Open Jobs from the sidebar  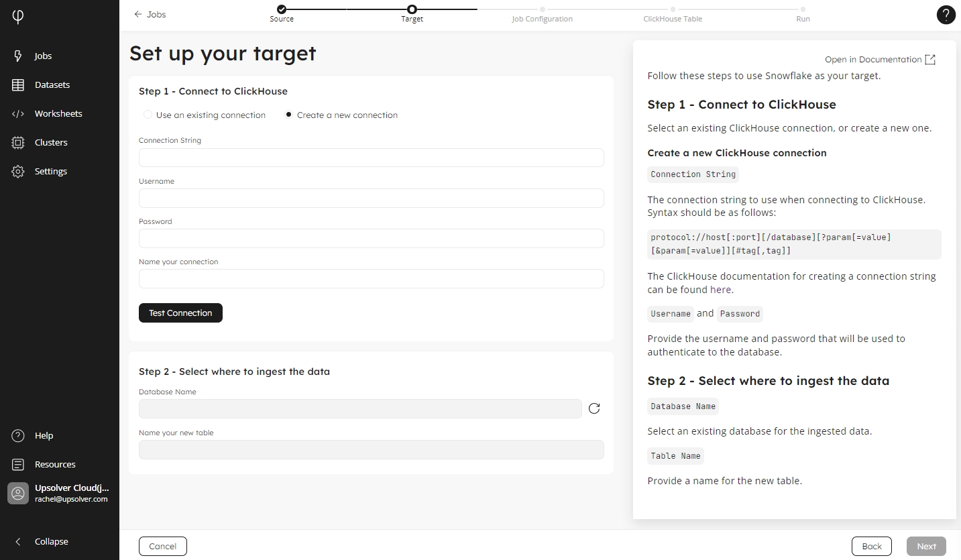[43, 56]
